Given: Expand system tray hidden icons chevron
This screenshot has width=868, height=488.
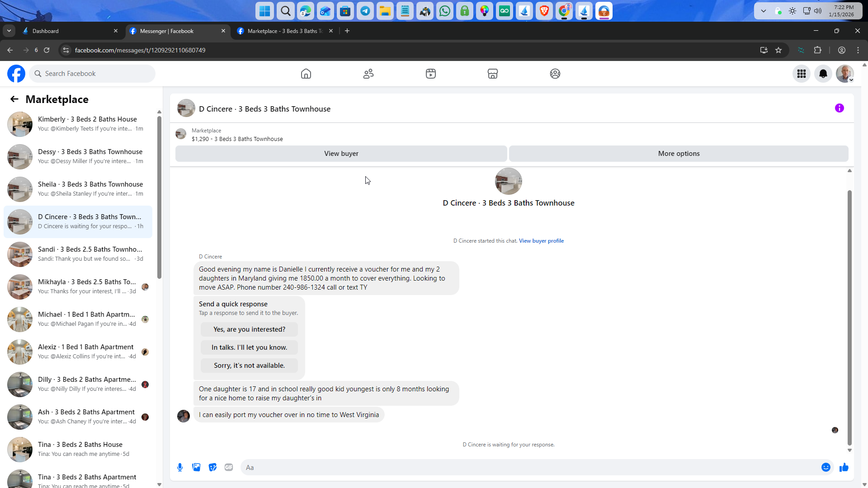Looking at the screenshot, I should (x=763, y=11).
